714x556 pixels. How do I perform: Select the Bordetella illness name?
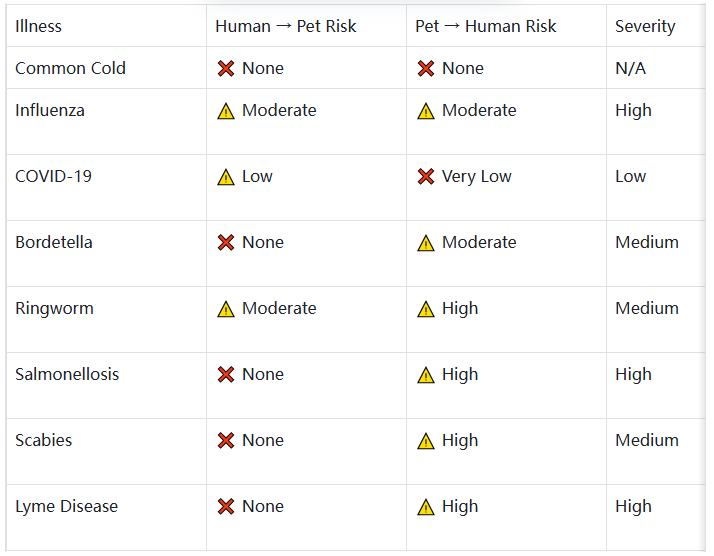pos(54,242)
